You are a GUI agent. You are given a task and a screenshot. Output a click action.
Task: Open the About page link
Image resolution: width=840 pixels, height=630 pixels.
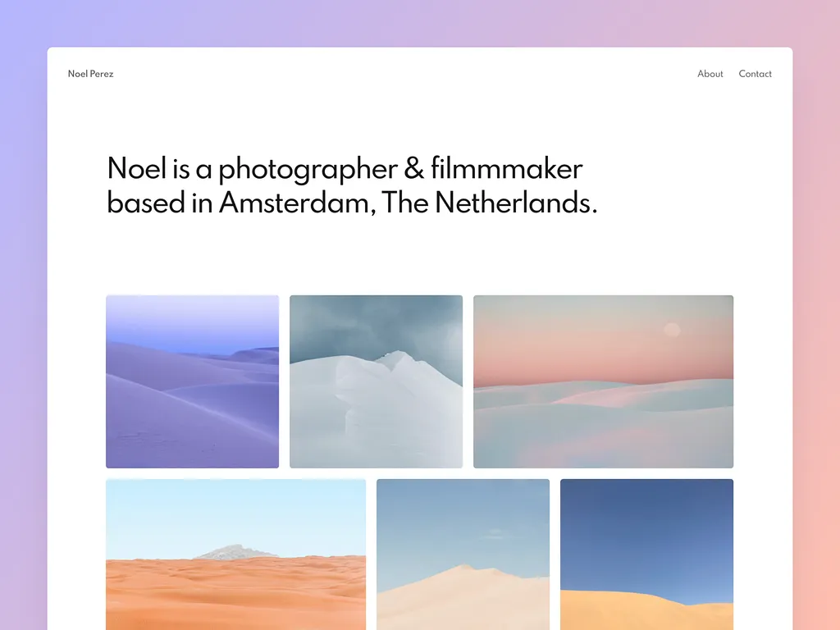coord(710,74)
